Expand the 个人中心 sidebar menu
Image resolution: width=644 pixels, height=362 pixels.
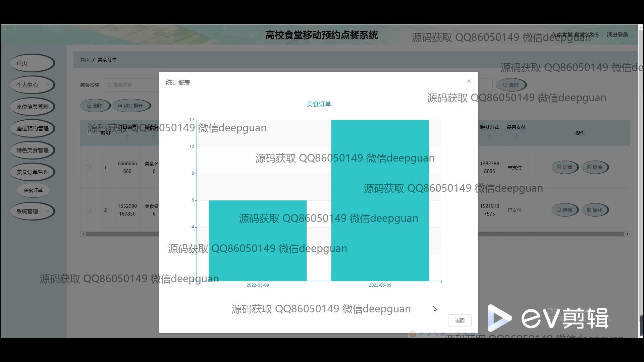pos(32,85)
